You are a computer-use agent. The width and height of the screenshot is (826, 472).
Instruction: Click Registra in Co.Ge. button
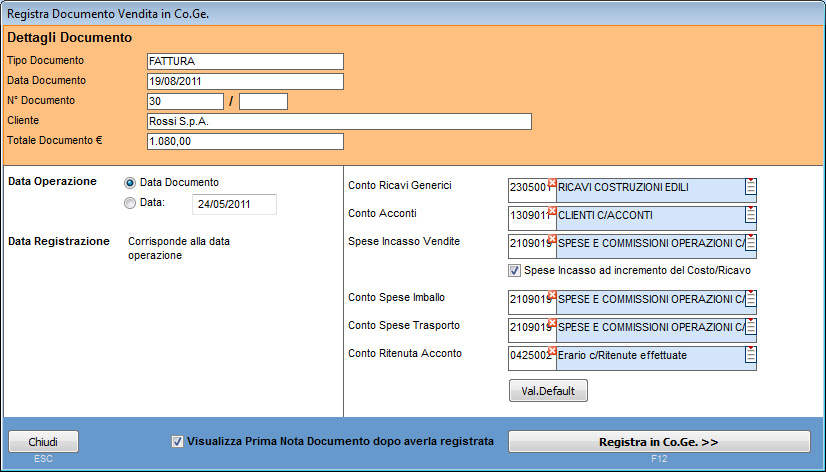pyautogui.click(x=659, y=442)
